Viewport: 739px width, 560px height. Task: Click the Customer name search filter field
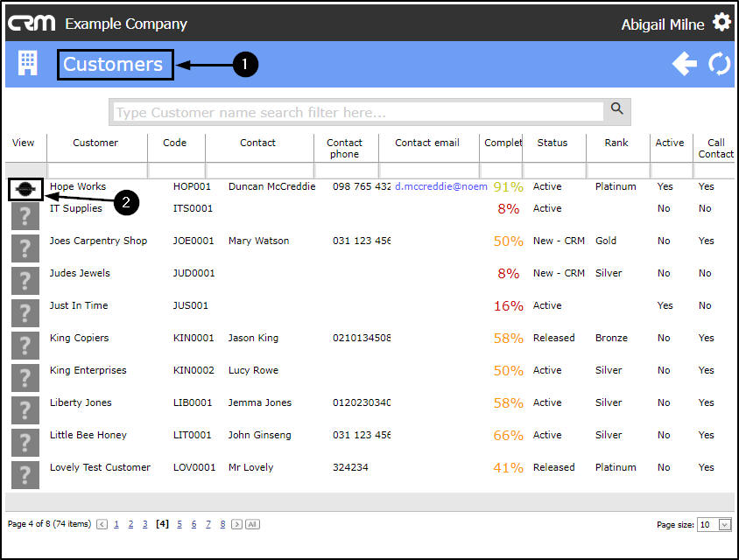[359, 112]
